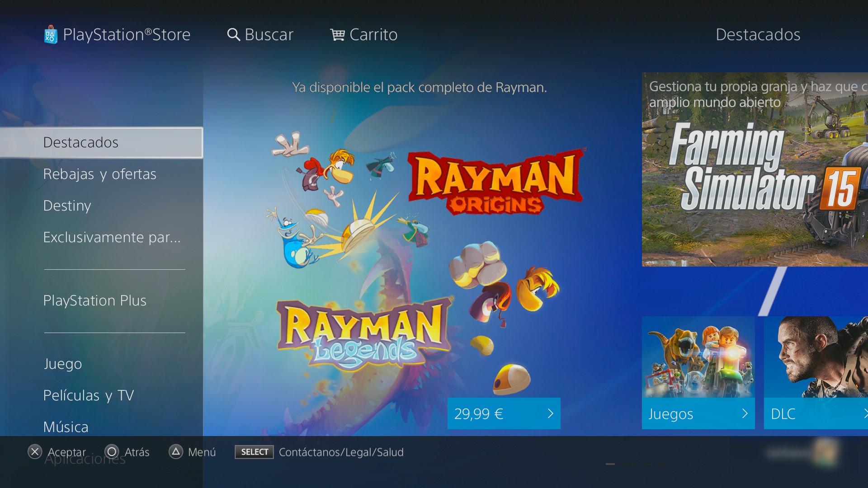Open Rayman Origins logo artwork
868x488 pixels.
(x=496, y=182)
